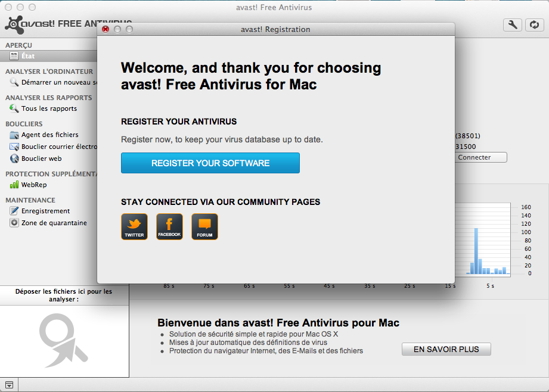Image resolution: width=549 pixels, height=392 pixels.
Task: Click REGISTER YOUR SOFTWARE button
Action: [x=210, y=163]
